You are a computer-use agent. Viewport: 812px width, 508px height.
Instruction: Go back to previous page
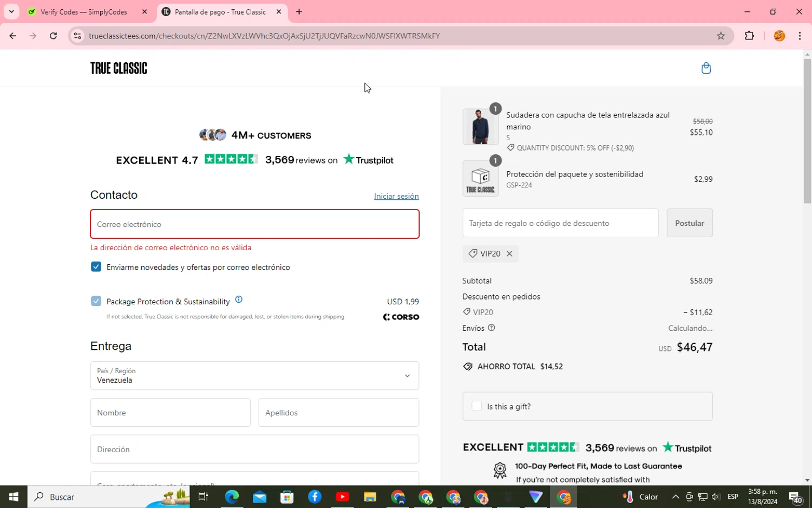click(x=12, y=36)
